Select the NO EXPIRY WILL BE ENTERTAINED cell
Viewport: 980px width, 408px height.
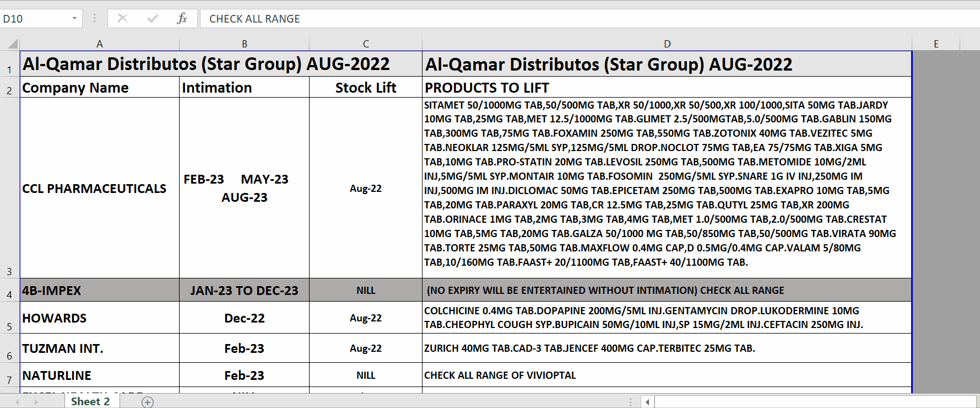[667, 290]
